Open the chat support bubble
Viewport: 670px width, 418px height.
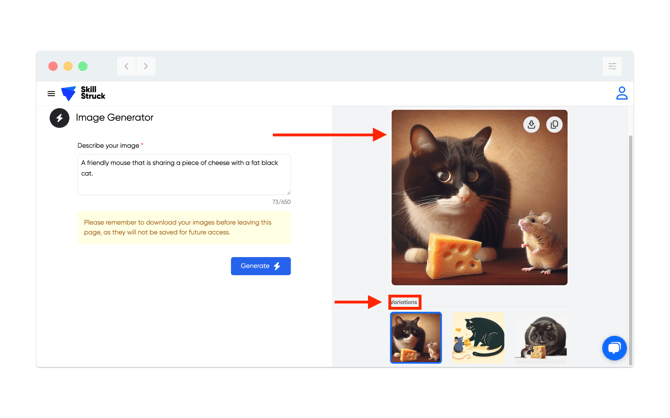(x=614, y=347)
